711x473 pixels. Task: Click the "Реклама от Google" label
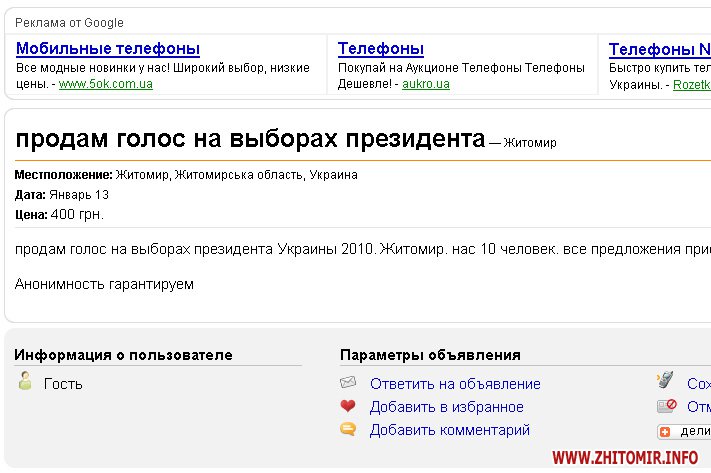click(69, 22)
